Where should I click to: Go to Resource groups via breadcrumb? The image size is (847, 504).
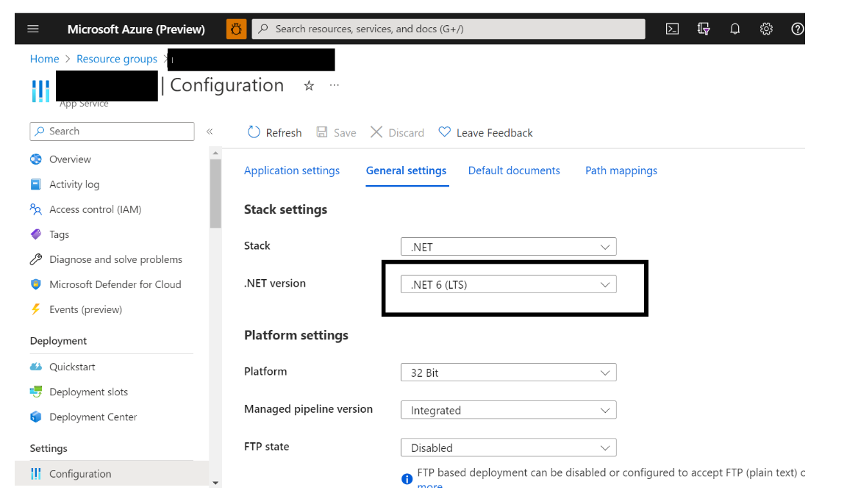click(x=117, y=59)
